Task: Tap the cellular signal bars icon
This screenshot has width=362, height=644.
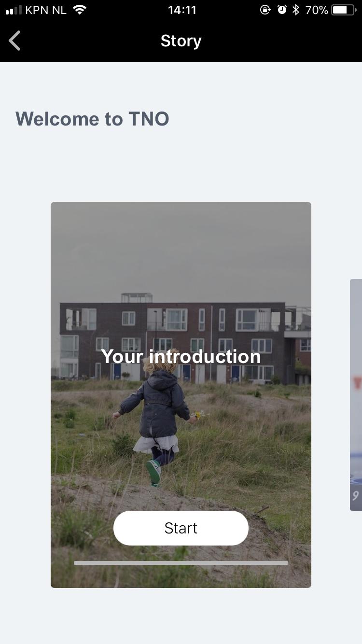Action: 14,10
